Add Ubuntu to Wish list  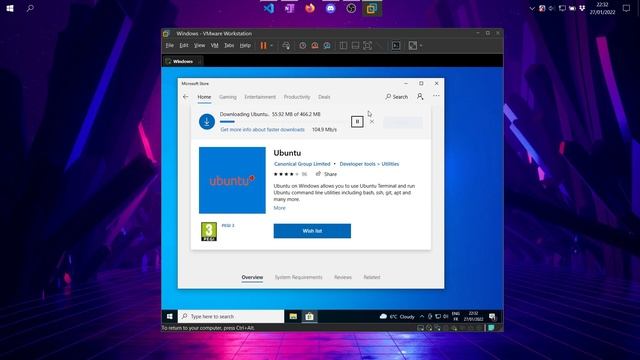(x=312, y=231)
